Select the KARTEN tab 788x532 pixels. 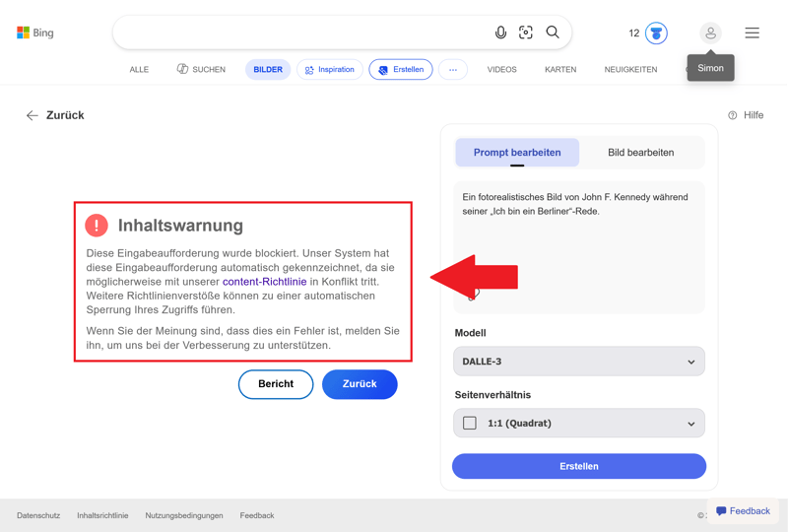point(560,69)
